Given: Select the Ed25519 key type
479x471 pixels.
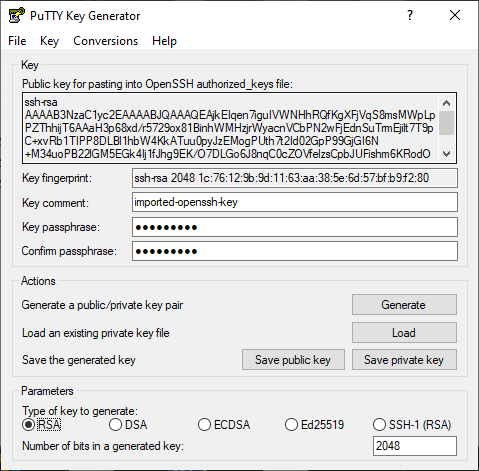Looking at the screenshot, I should pos(291,425).
